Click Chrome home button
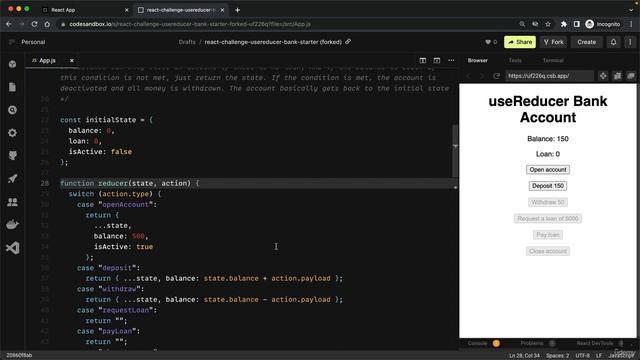Viewport: 640px width, 360px height. click(x=47, y=24)
